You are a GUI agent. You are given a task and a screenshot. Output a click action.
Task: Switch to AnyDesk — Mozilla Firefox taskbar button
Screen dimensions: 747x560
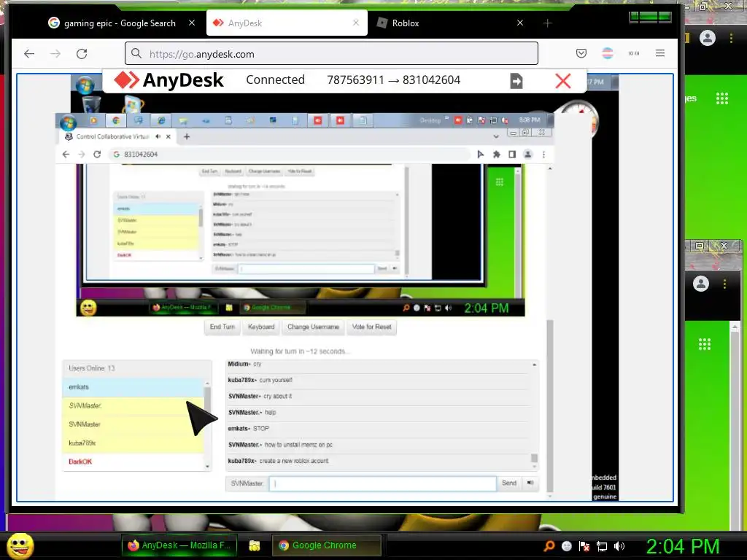pos(179,545)
